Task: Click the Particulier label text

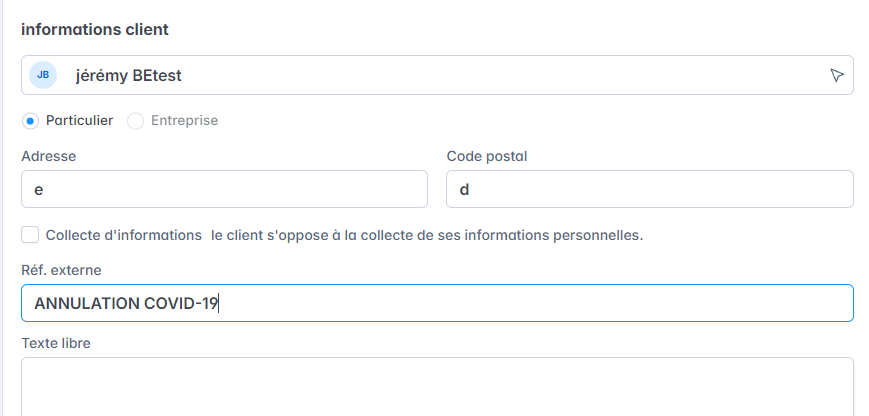Action: tap(79, 120)
